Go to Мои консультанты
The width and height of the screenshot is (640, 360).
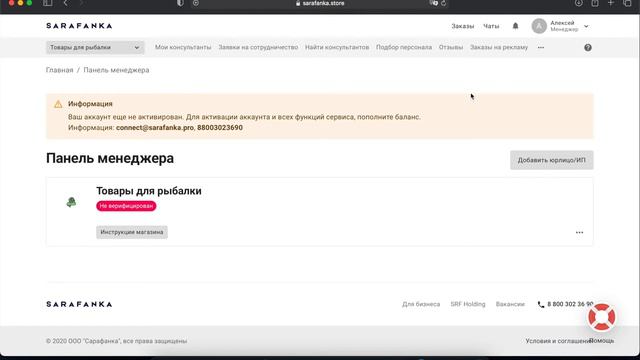(183, 47)
